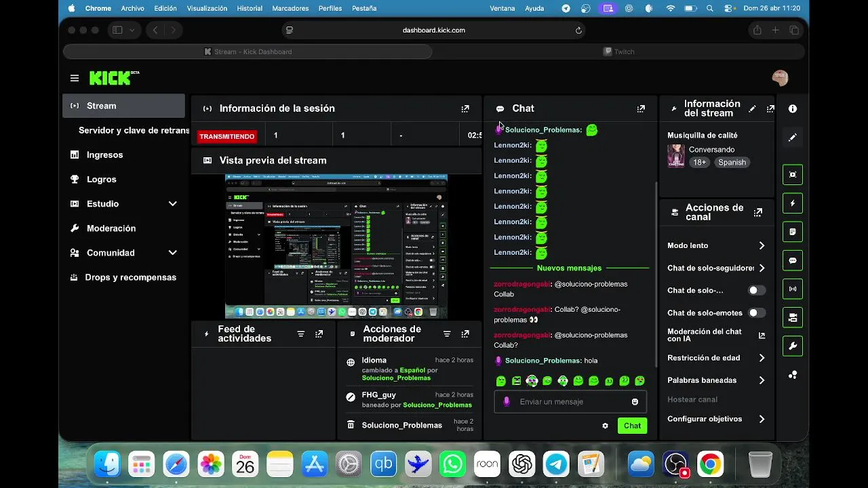Pop out the Chat panel
The height and width of the screenshot is (488, 868).
tap(641, 108)
